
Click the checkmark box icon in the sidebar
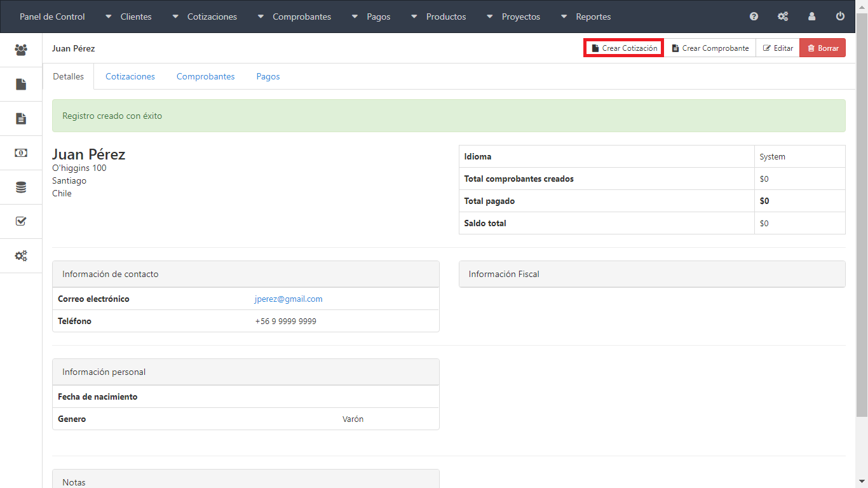21,221
